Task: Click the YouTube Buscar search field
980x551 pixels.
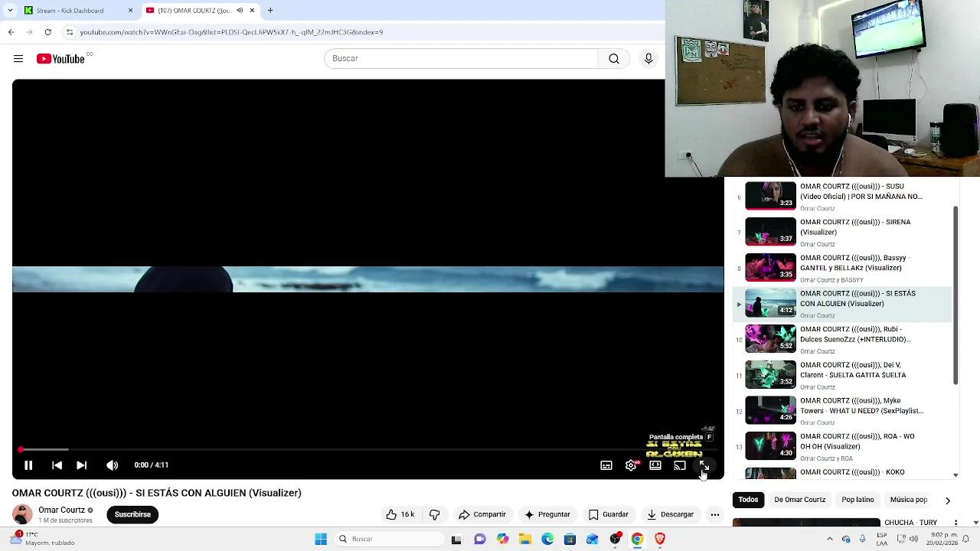Action: pos(461,59)
